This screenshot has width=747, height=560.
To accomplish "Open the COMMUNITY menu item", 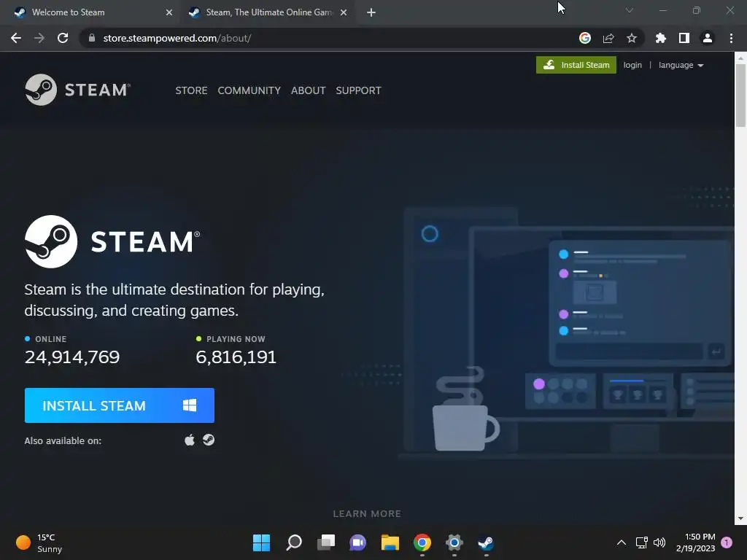I will click(x=249, y=90).
